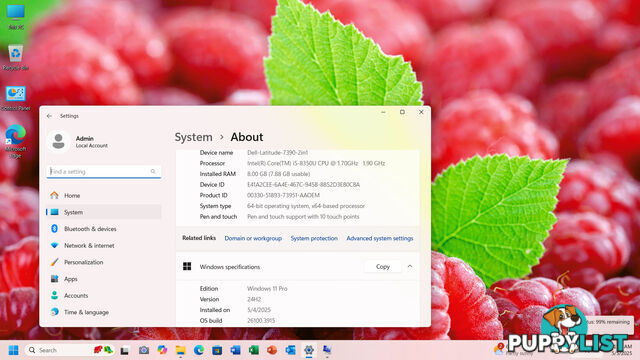Open the Camera app in taskbar
The height and width of the screenshot is (360, 640).
click(144, 350)
